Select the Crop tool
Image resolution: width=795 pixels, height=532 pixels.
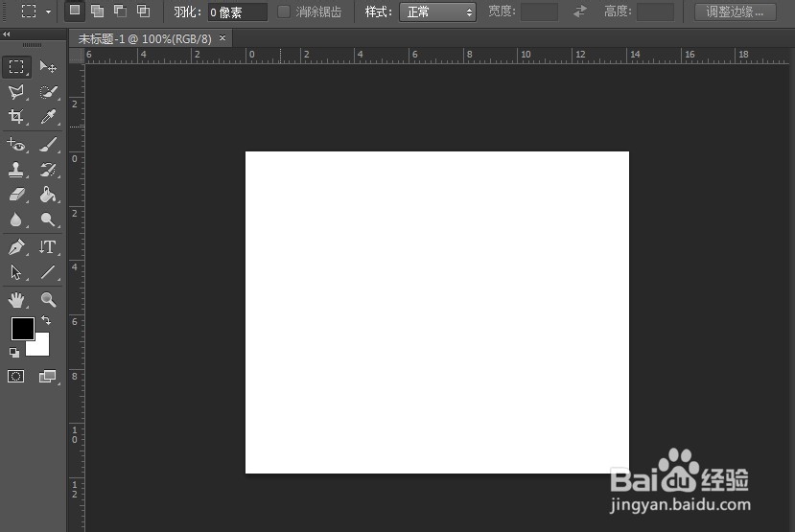pyautogui.click(x=16, y=117)
